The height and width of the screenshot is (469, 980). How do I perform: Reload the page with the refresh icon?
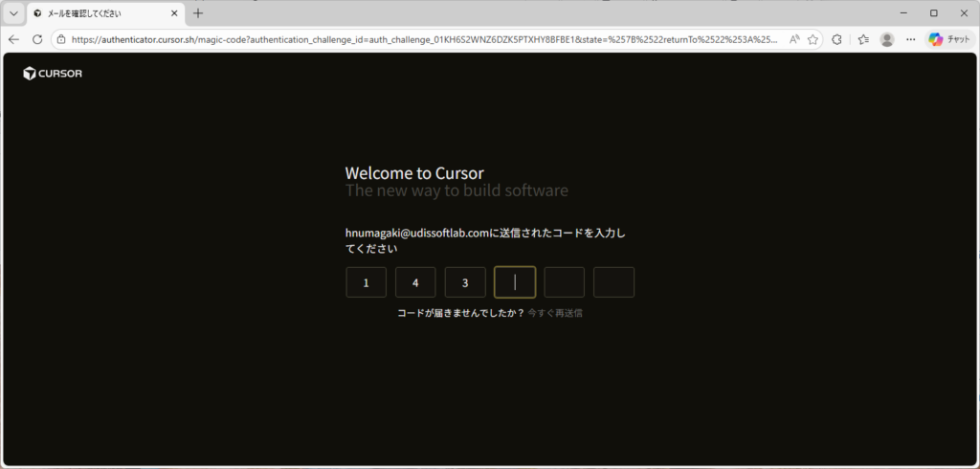pos(37,39)
